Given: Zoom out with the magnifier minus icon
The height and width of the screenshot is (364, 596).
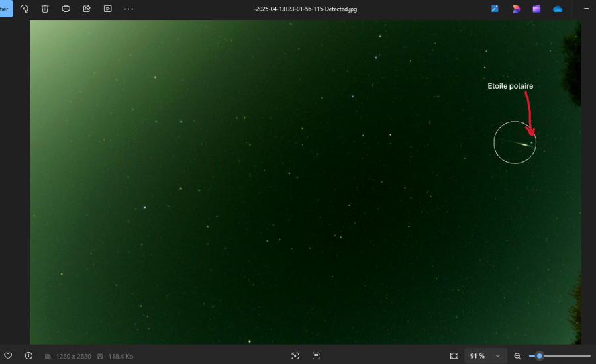Looking at the screenshot, I should click(x=517, y=356).
